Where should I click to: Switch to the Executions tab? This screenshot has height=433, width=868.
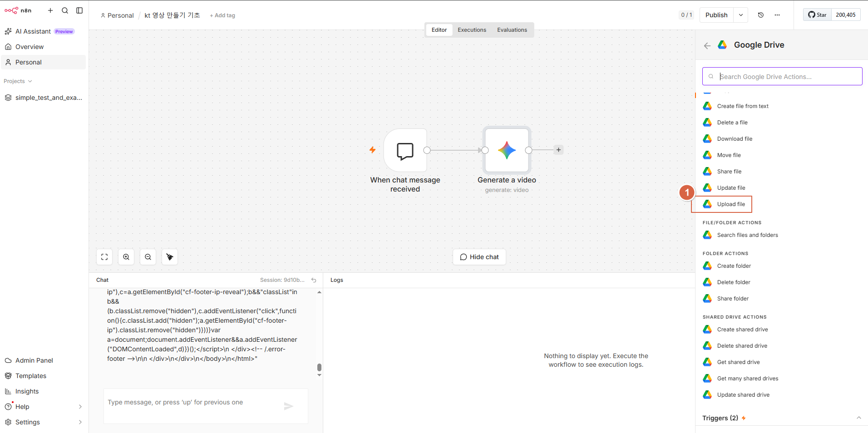click(472, 30)
